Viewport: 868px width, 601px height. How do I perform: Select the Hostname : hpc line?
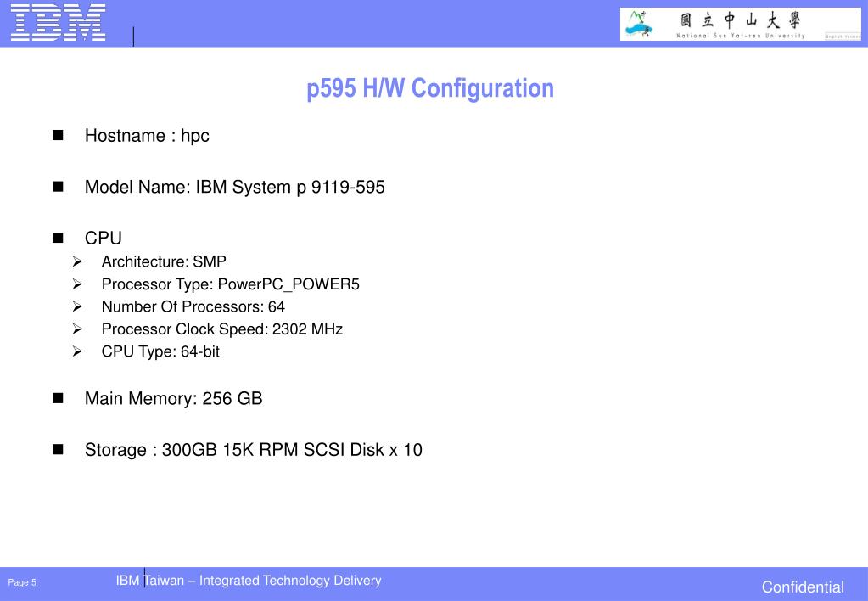147,136
